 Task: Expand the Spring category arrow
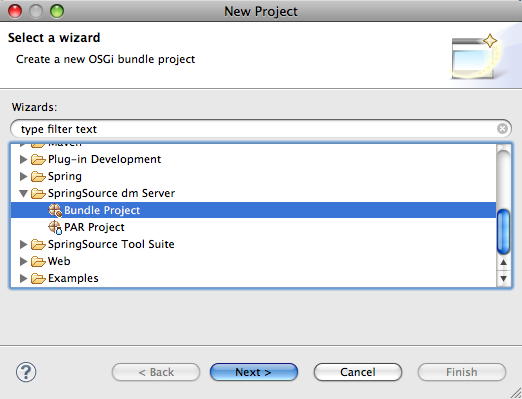pos(23,176)
